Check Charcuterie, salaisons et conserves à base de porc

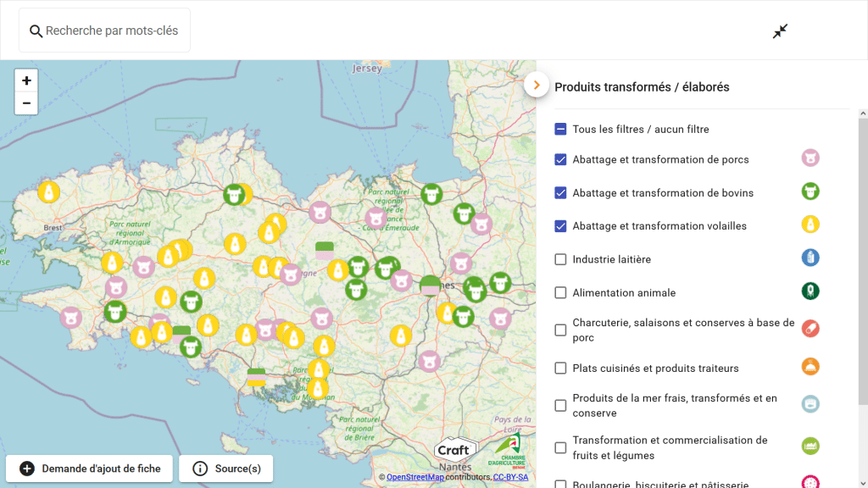coord(560,330)
